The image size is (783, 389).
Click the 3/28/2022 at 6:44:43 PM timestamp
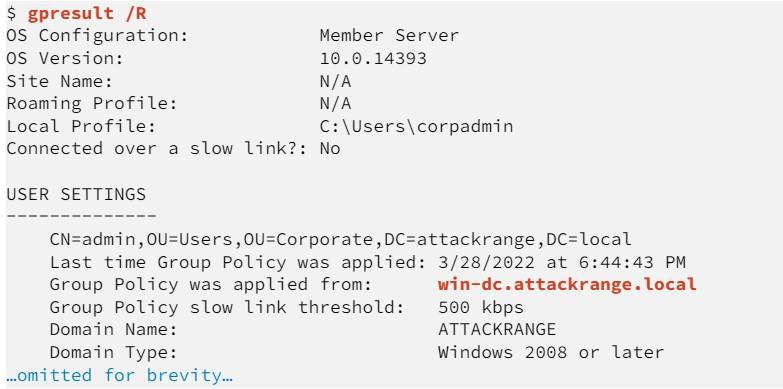pyautogui.click(x=562, y=262)
